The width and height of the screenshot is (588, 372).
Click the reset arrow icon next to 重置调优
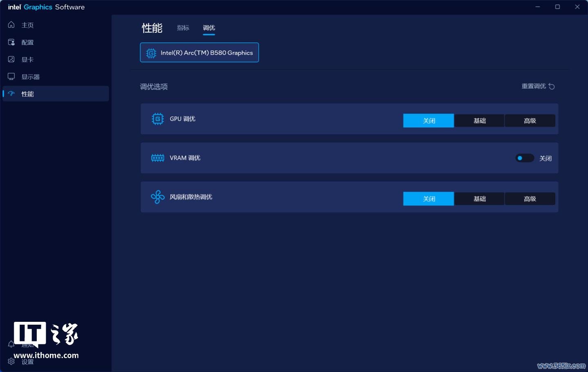pos(552,86)
